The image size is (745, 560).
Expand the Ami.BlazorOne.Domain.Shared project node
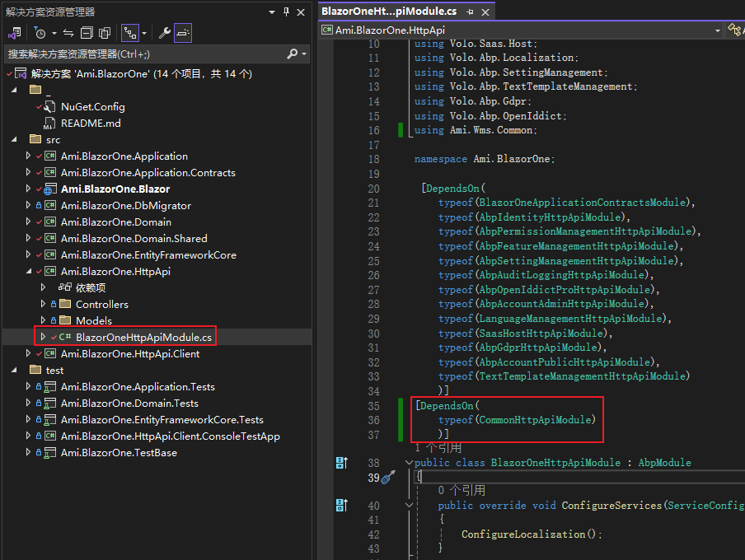pos(28,238)
